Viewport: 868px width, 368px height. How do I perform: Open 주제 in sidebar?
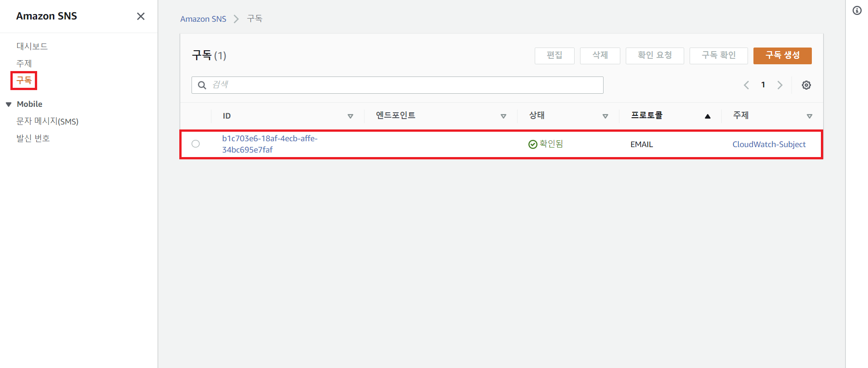[24, 63]
